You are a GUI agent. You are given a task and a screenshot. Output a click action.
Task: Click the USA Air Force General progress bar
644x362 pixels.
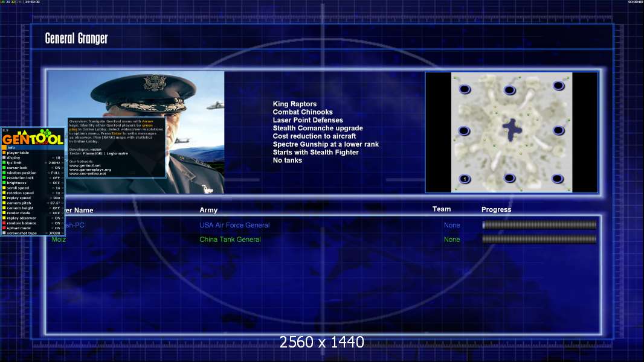point(539,224)
